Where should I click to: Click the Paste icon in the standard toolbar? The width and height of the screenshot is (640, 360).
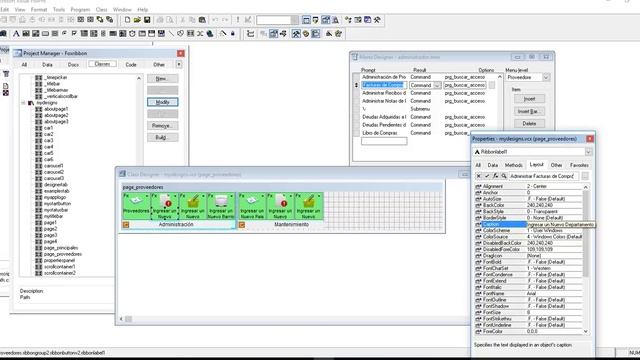tap(202, 20)
